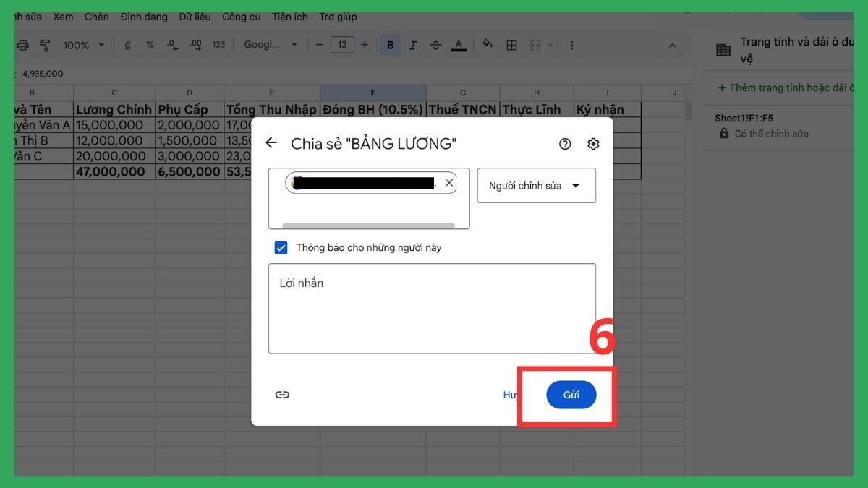The image size is (868, 488).
Task: Open the font family dropdown
Action: 271,45
